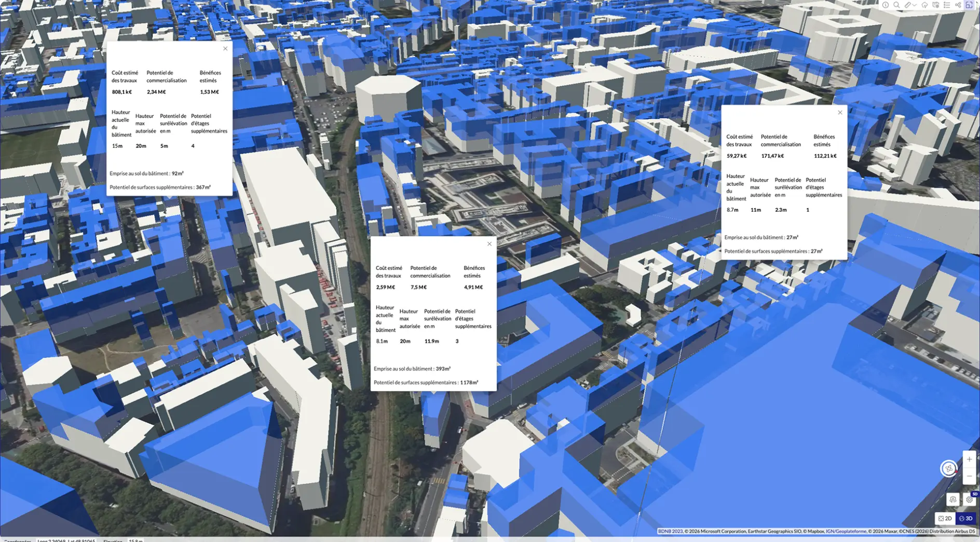980x542 pixels.
Task: Click the '8.1m' current building height value
Action: coord(382,341)
